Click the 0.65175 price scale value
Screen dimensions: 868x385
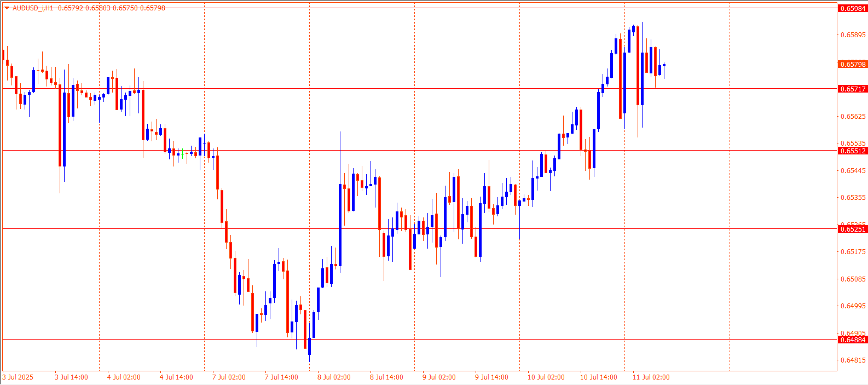[x=853, y=251]
